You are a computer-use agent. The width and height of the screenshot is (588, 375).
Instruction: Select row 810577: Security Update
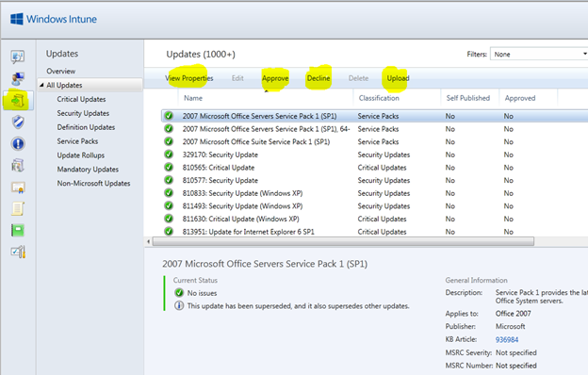(375, 180)
